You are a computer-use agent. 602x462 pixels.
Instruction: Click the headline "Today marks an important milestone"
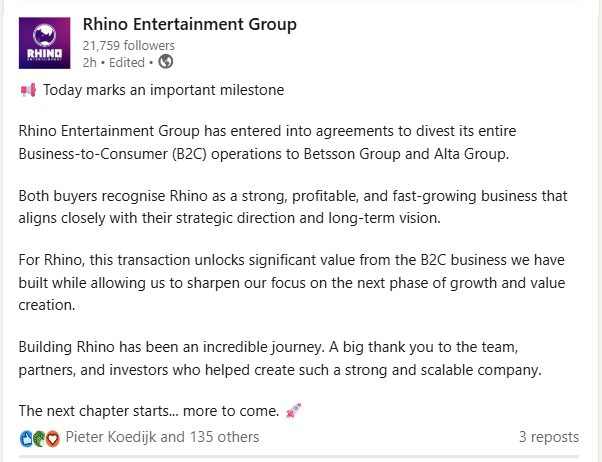click(x=163, y=90)
